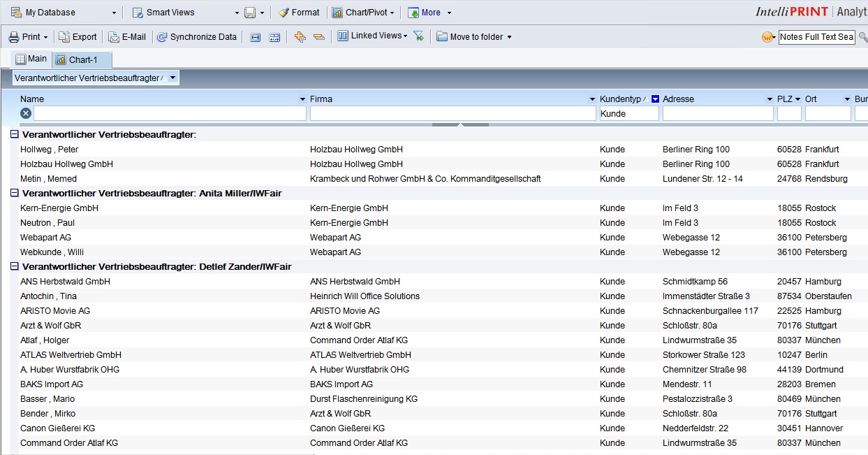Collapse the unassigned Verantwortlicher Vertriebsbeauftragter group
This screenshot has width=868, height=455.
[x=14, y=134]
